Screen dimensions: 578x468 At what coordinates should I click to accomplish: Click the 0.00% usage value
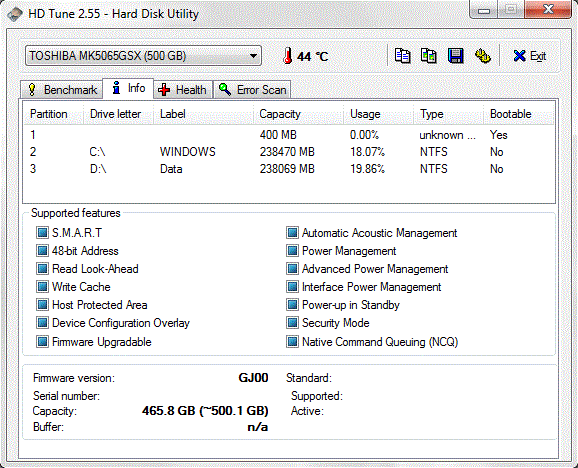click(x=364, y=135)
